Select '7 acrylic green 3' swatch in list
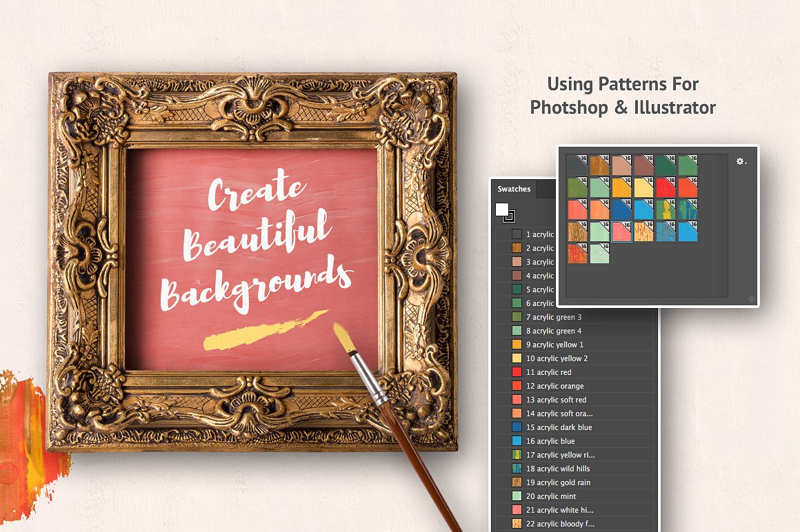The height and width of the screenshot is (532, 800). point(554,317)
